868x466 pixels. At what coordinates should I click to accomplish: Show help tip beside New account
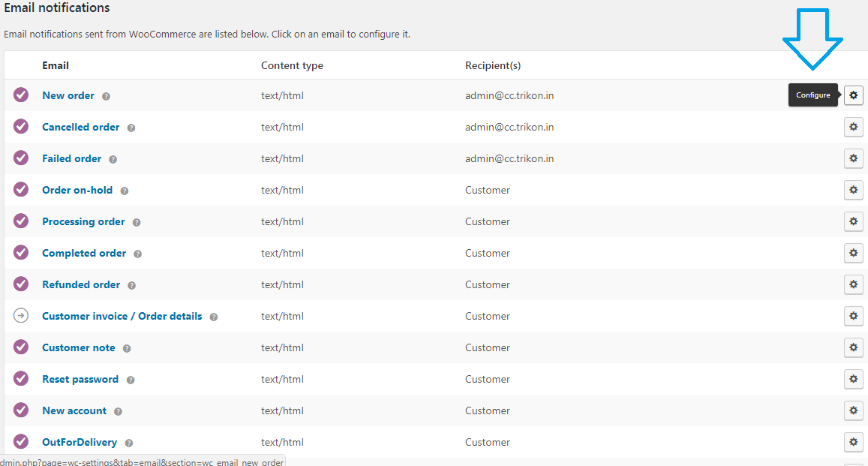[x=118, y=412]
